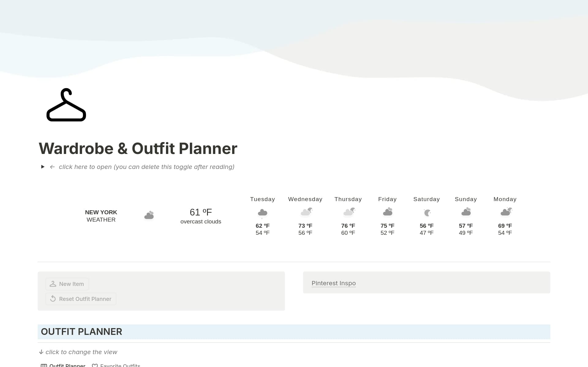Click the Saturday day label
This screenshot has height=367, width=588.
(427, 199)
